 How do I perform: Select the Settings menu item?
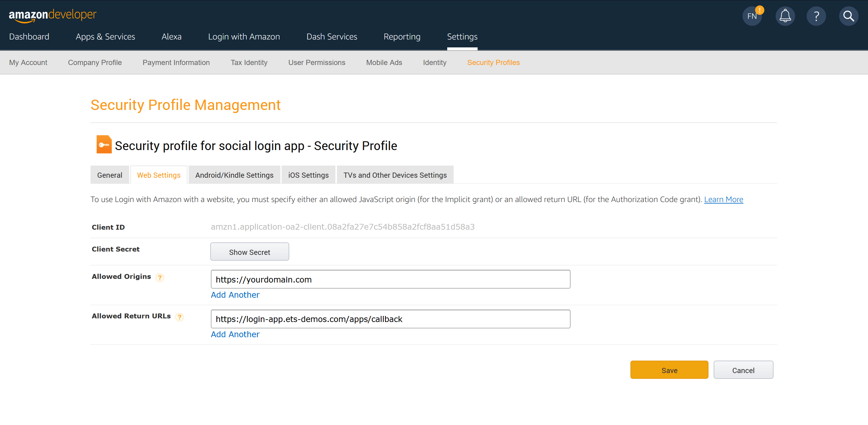tap(462, 36)
